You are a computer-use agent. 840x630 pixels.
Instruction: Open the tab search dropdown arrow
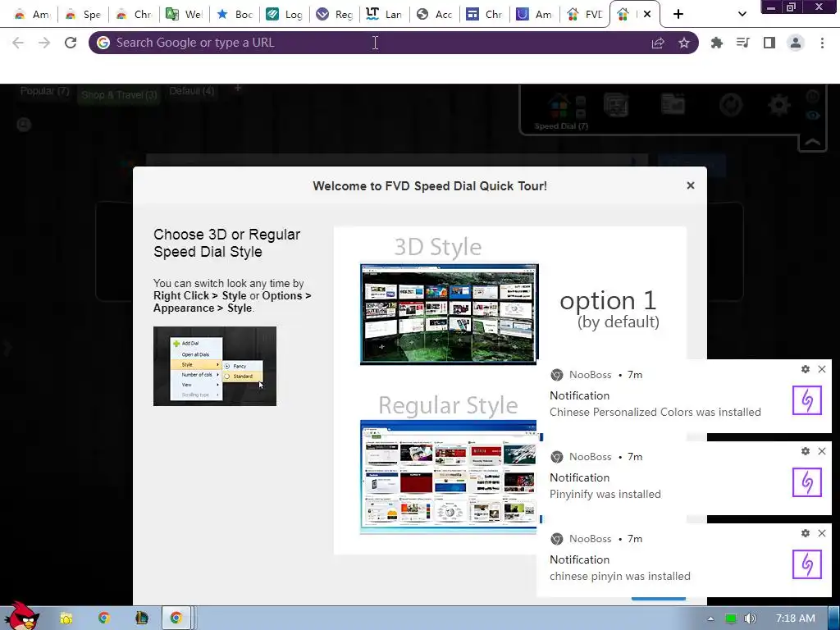[742, 14]
